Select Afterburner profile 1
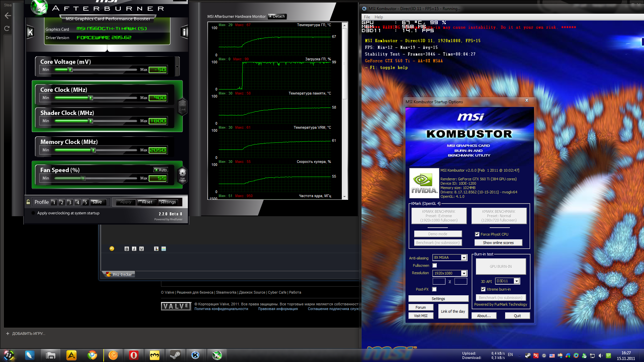644x362 pixels. tap(54, 202)
